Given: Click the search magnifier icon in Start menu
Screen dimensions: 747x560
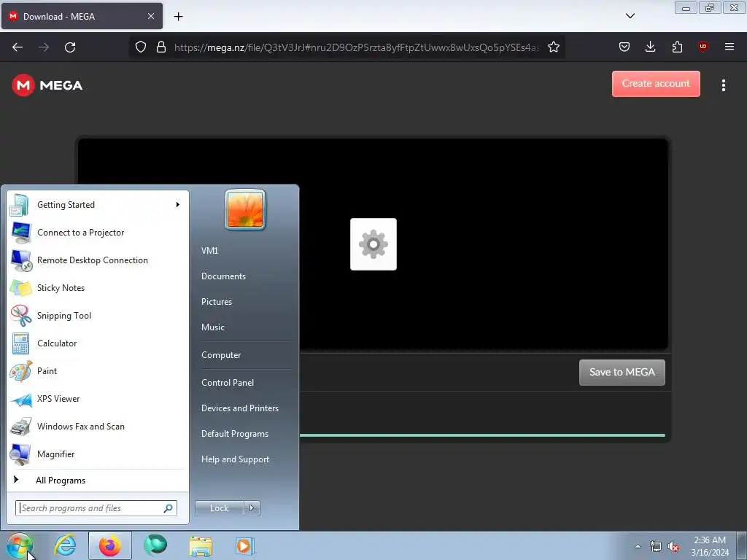Looking at the screenshot, I should (x=169, y=508).
